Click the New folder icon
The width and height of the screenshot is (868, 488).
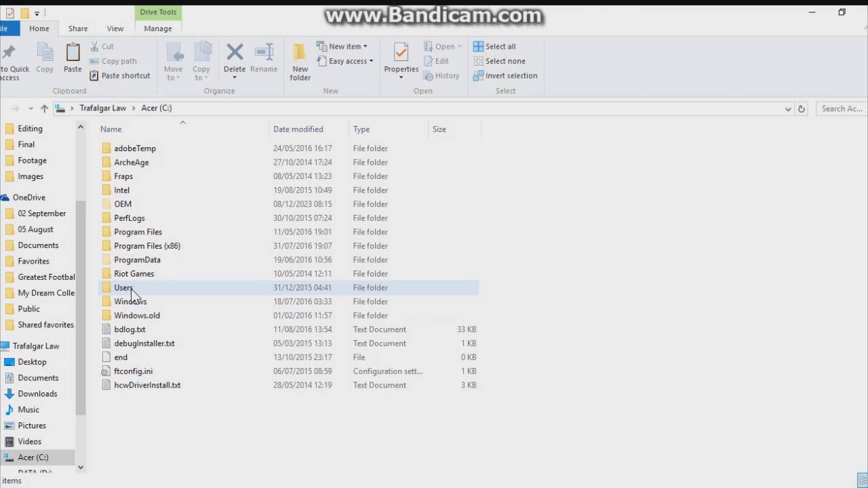(x=300, y=52)
